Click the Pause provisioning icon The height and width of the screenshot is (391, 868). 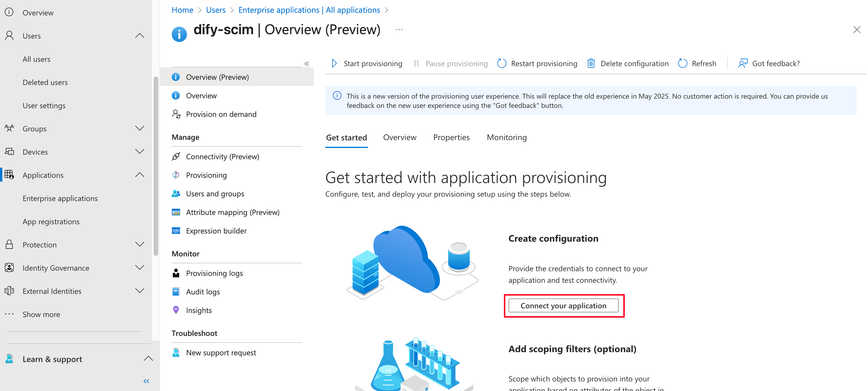pos(416,63)
